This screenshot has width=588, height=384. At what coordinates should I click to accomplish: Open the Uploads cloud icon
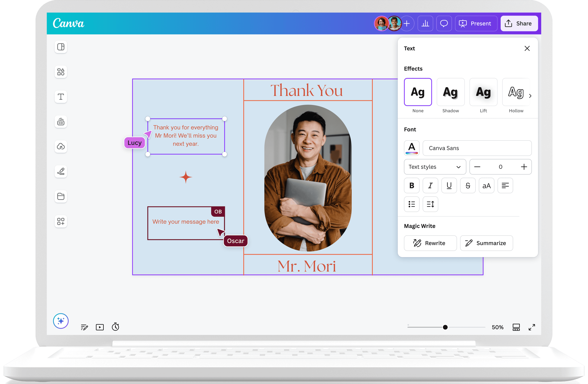pos(61,147)
